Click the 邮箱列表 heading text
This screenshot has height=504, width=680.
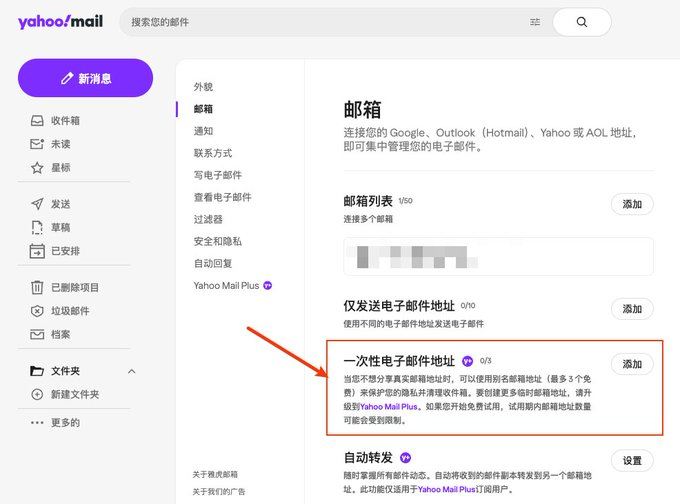pyautogui.click(x=368, y=201)
